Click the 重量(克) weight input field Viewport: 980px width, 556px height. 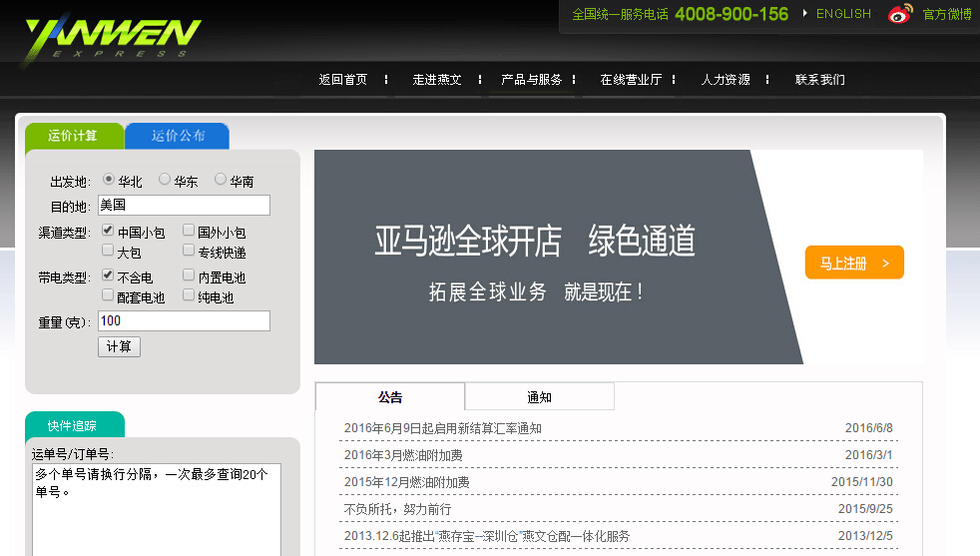tap(184, 320)
